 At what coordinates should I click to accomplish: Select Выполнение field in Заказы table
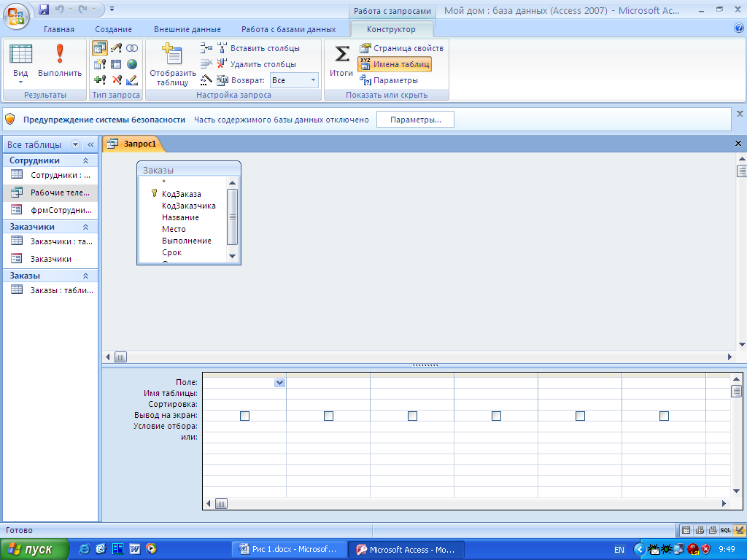(x=186, y=241)
